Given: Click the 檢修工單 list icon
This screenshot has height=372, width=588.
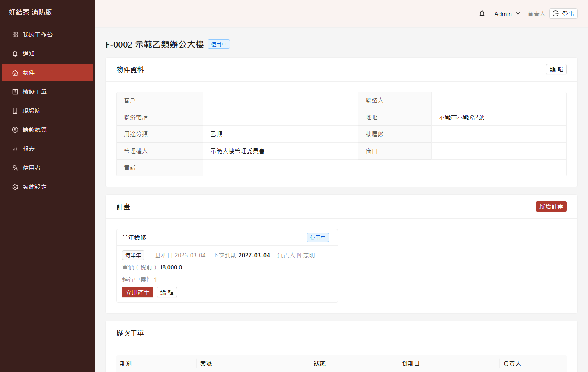Looking at the screenshot, I should pos(15,92).
